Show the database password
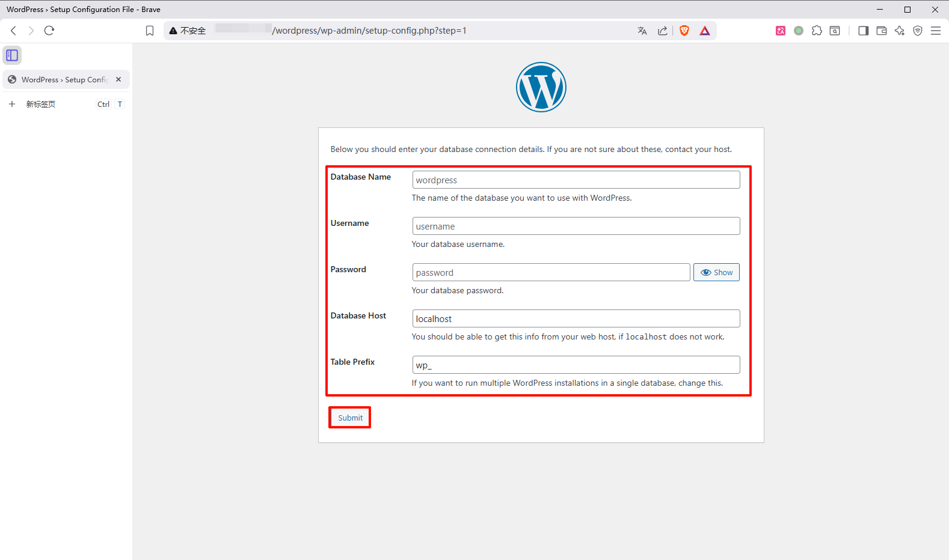The image size is (949, 560). coord(716,272)
